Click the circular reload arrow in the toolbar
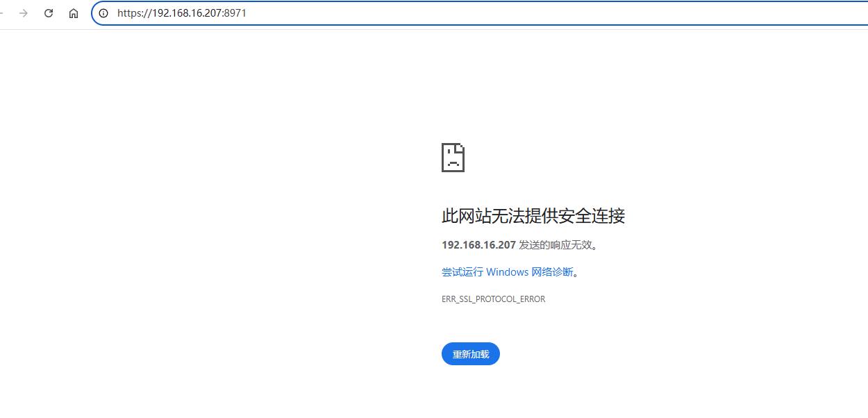The height and width of the screenshot is (418, 868). (48, 12)
